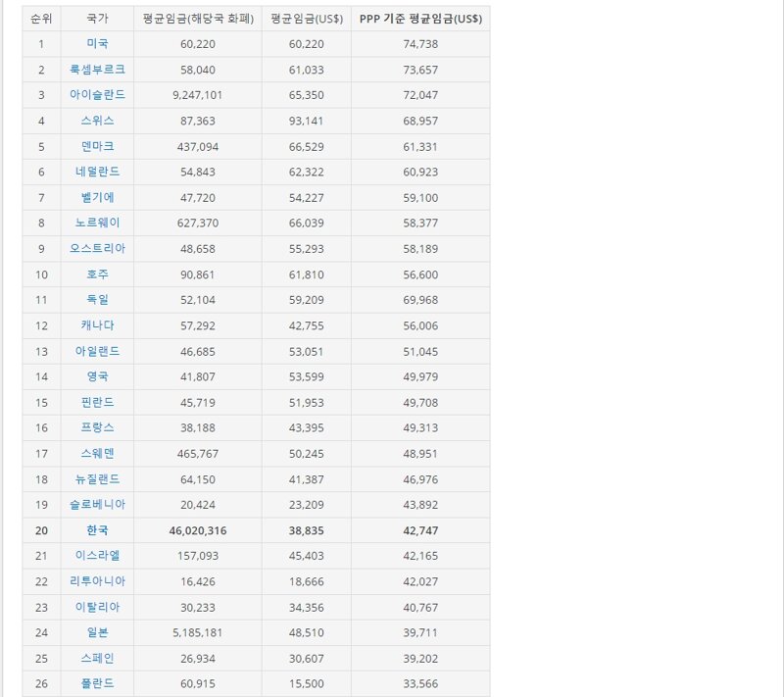
Task: Select the value 465,767 for 스웨덴
Action: tap(198, 454)
